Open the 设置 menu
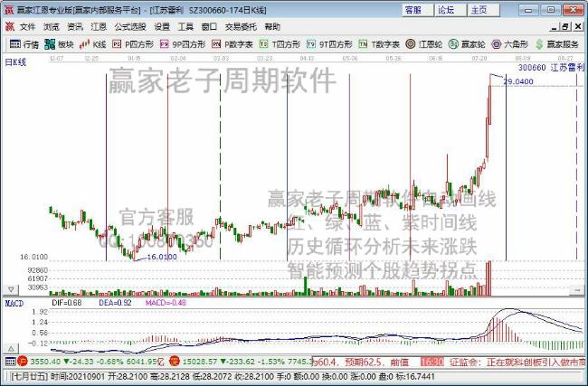The image size is (588, 386). pyautogui.click(x=162, y=27)
